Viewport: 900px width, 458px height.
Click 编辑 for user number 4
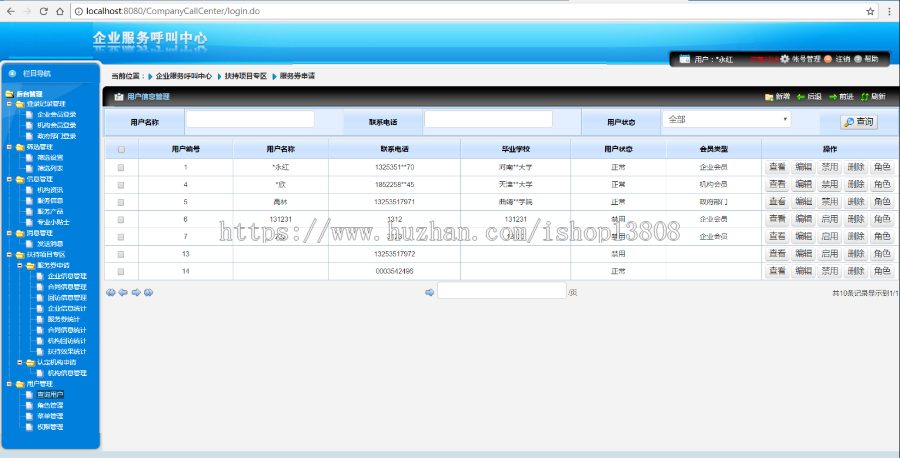[x=803, y=184]
